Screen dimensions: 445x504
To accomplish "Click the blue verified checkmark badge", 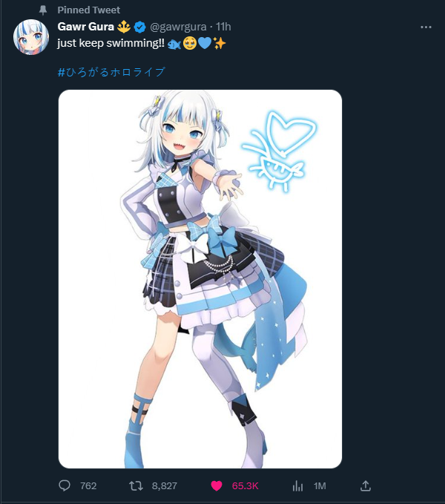I will [139, 27].
